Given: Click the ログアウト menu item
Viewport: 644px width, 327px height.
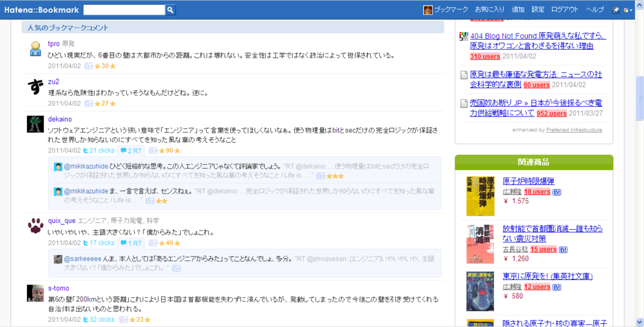Looking at the screenshot, I should coord(565,10).
